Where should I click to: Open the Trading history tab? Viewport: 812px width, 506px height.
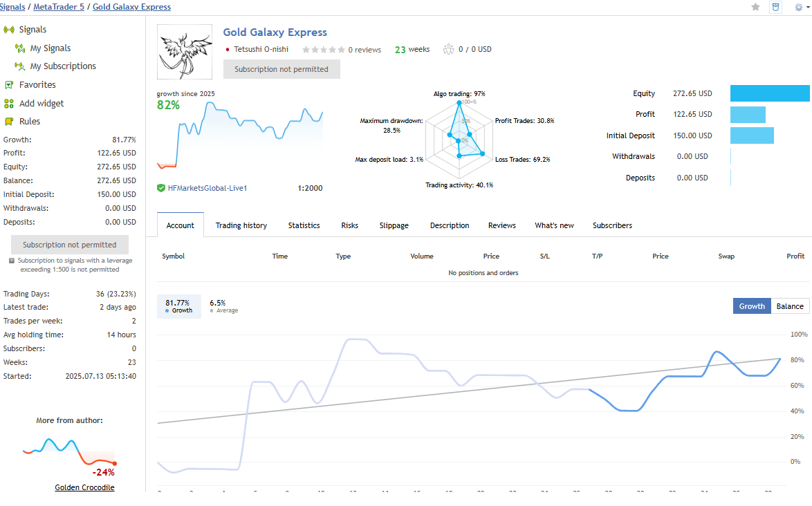(x=241, y=225)
